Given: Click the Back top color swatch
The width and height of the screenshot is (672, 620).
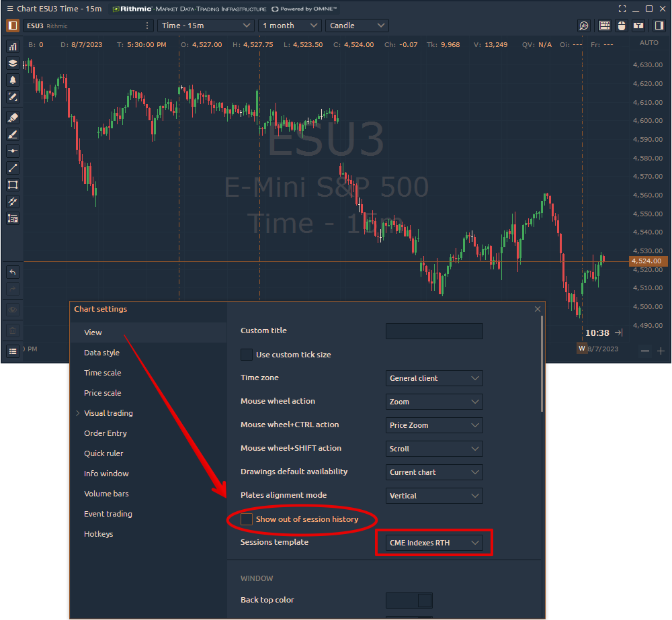Looking at the screenshot, I should [409, 600].
